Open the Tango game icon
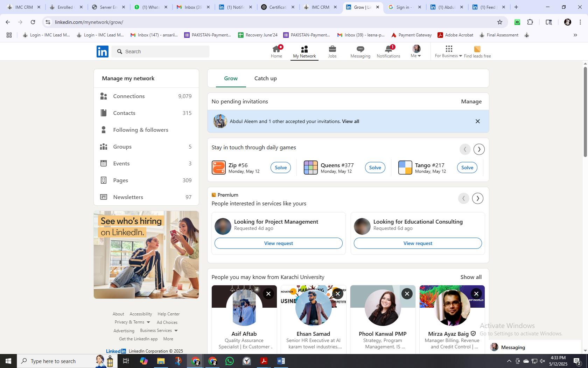 point(405,168)
